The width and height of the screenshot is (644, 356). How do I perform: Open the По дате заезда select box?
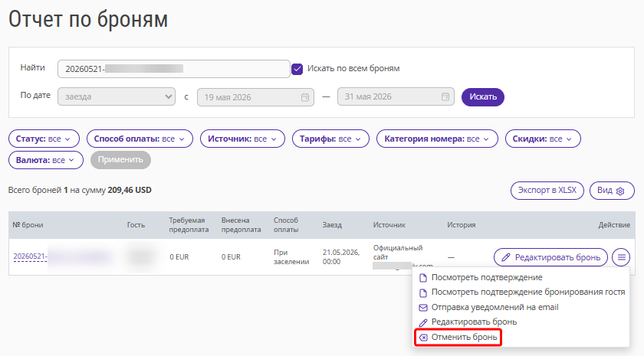point(117,96)
